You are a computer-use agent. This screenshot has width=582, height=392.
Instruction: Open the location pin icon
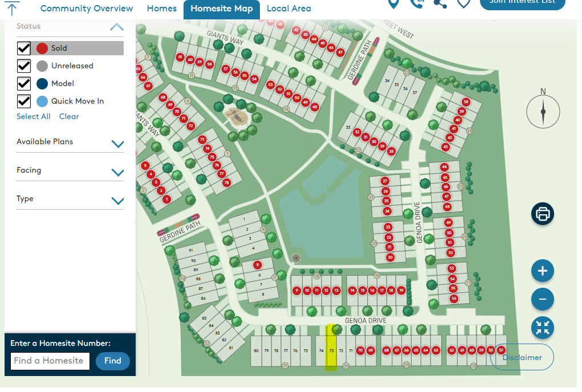click(x=393, y=4)
